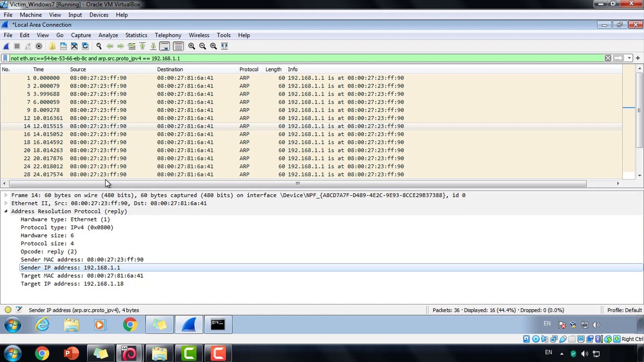Start capturing packets with the shark fin icon

6,46
